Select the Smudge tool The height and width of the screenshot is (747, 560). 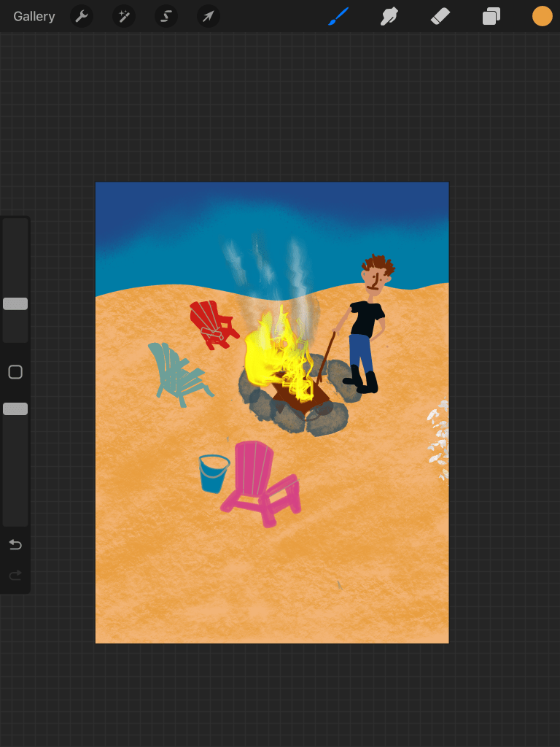tap(389, 16)
